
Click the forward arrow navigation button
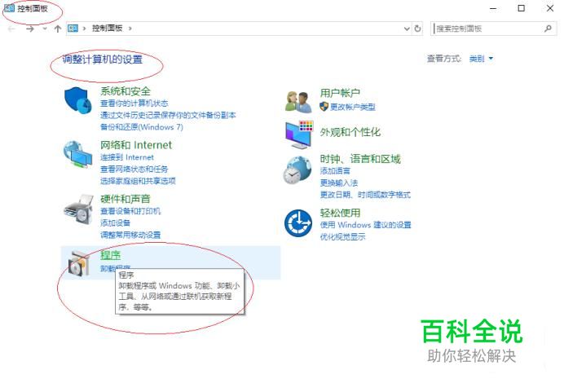coord(30,29)
